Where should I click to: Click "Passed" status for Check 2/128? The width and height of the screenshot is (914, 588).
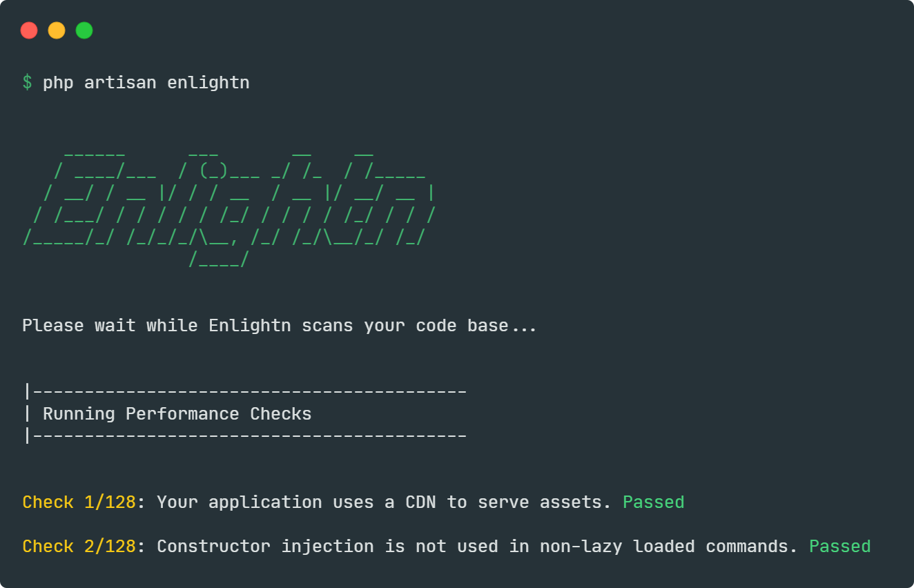pos(839,547)
